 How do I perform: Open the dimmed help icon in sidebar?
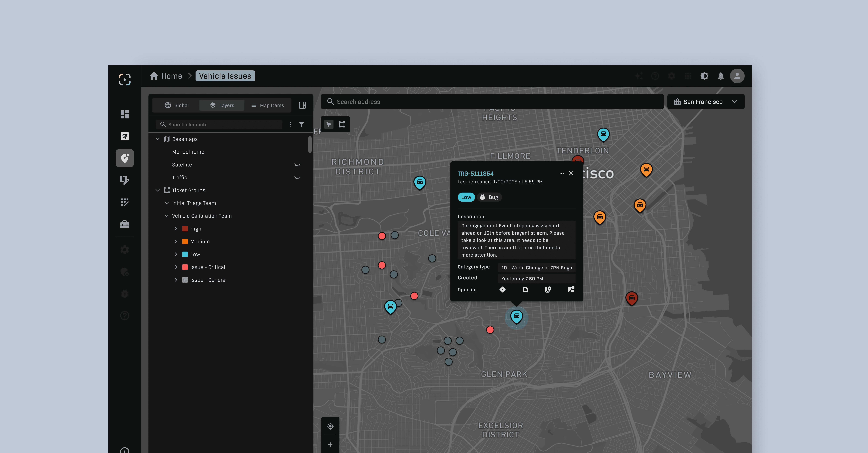point(125,316)
